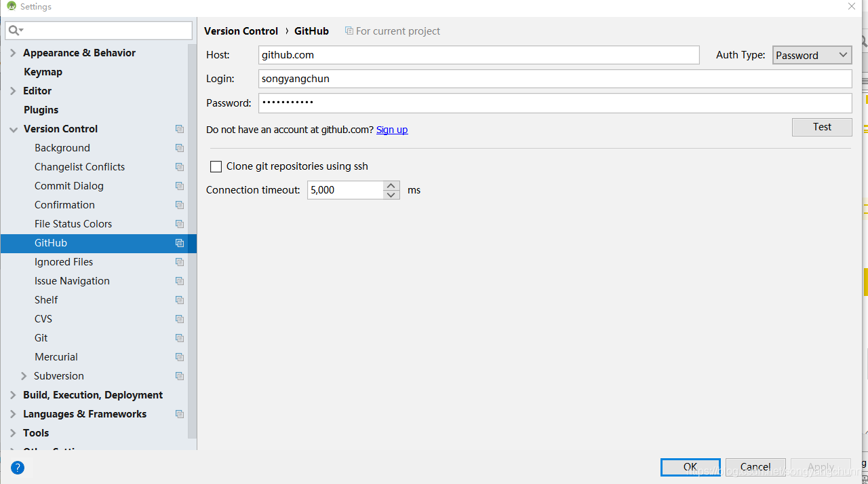Click the per-project icon beside GitHub
The width and height of the screenshot is (868, 484).
pyautogui.click(x=180, y=243)
